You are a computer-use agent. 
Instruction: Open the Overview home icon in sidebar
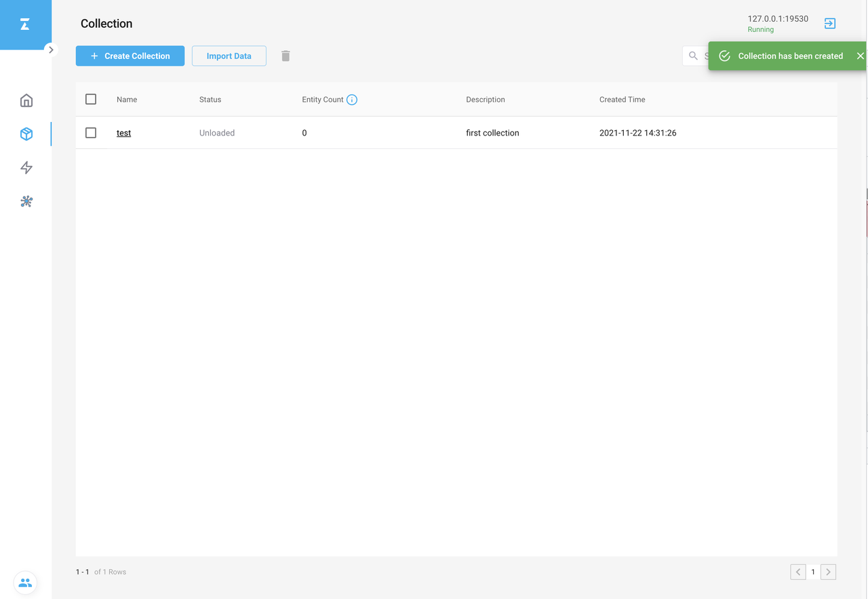click(26, 100)
